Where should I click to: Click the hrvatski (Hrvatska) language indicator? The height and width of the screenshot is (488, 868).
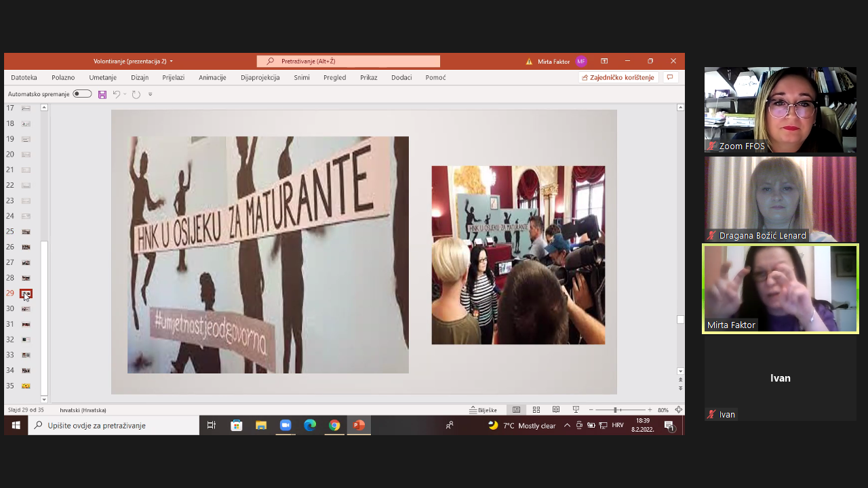83,410
